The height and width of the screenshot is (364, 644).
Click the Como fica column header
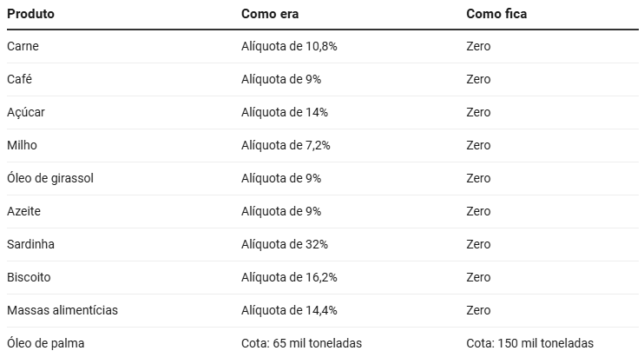click(496, 14)
